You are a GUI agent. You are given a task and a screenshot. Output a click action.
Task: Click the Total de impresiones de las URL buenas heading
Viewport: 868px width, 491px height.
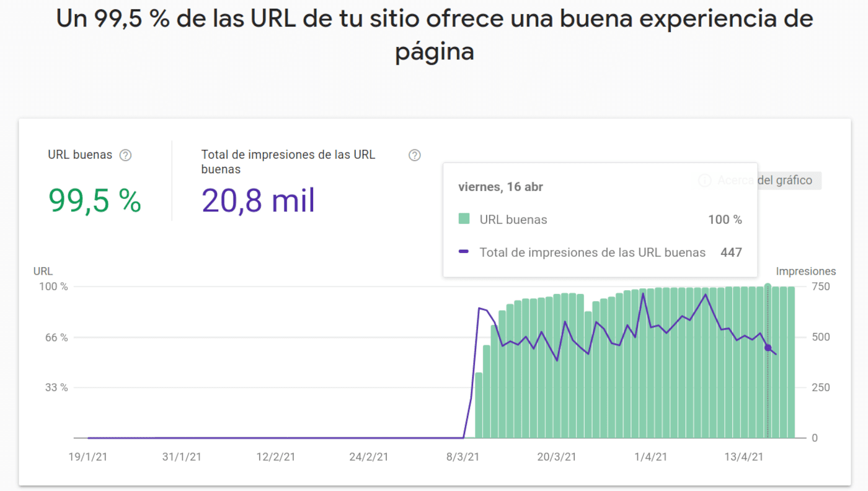coord(288,161)
